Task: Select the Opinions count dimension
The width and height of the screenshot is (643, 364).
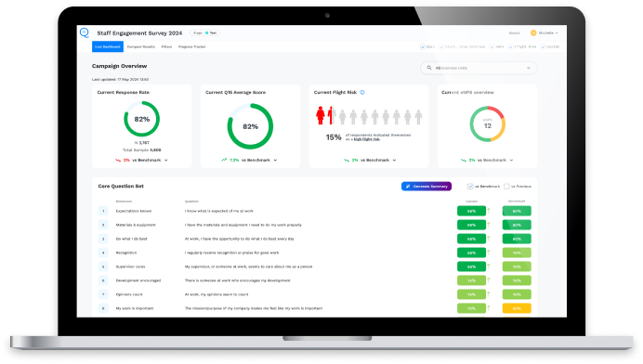Action: click(129, 294)
